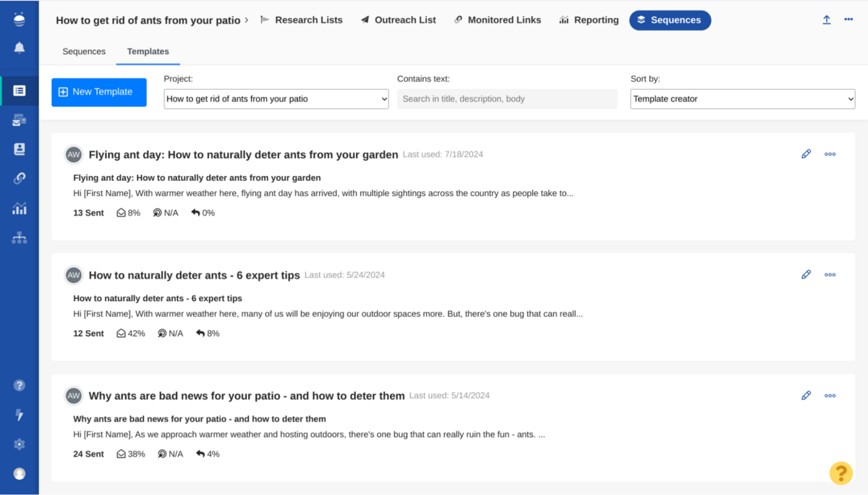The width and height of the screenshot is (868, 495).
Task: Switch to the Sequences sub-tab
Action: point(84,51)
